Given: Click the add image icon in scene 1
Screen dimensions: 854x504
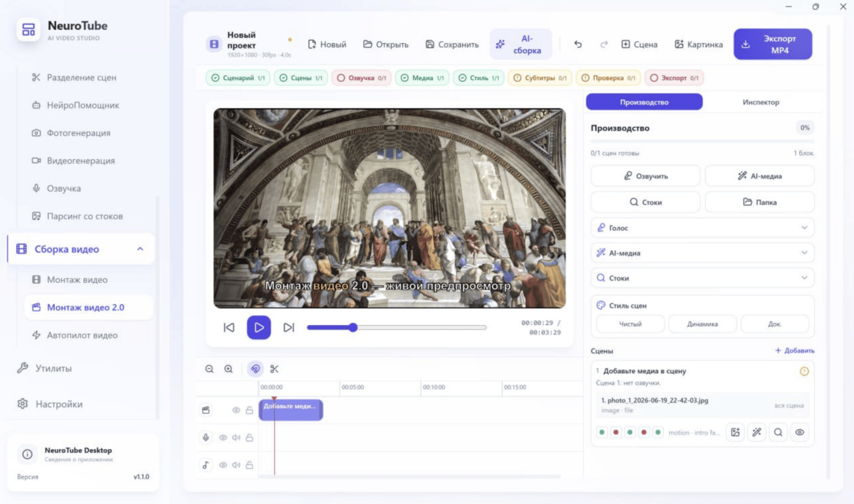Looking at the screenshot, I should [736, 432].
